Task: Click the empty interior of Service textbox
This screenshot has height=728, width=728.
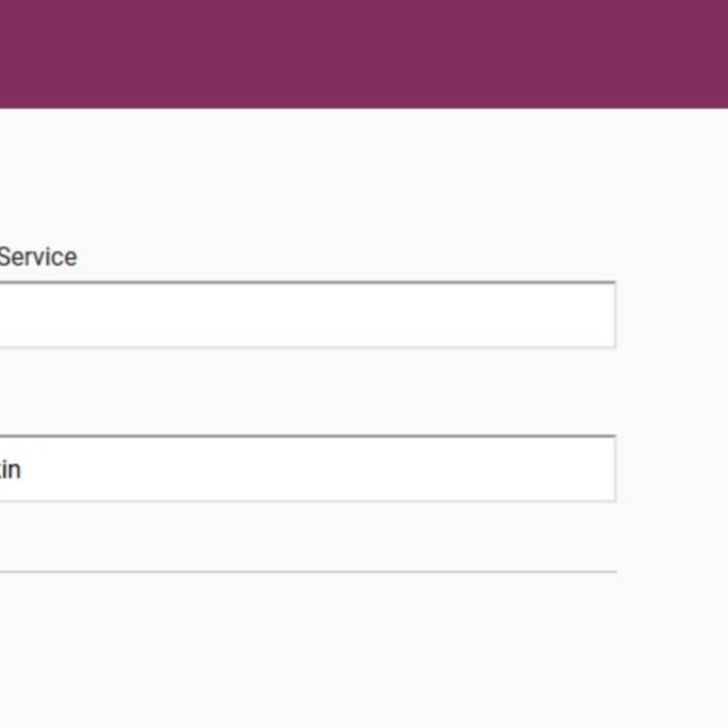Action: pos(308,315)
